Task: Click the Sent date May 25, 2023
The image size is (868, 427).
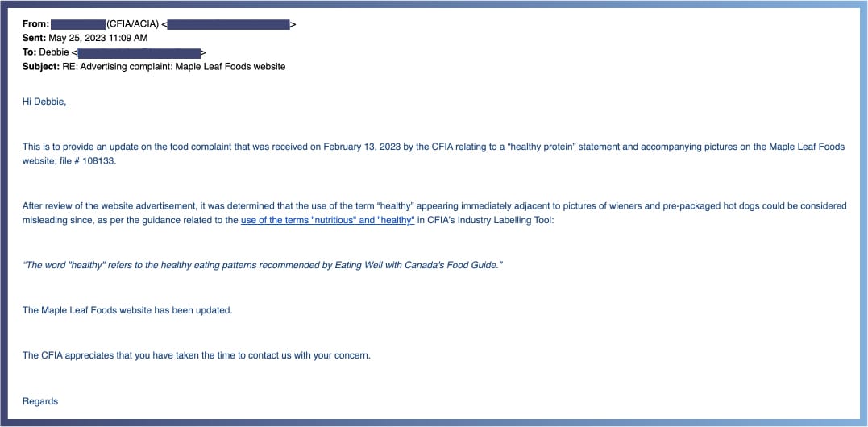Action: [x=98, y=38]
